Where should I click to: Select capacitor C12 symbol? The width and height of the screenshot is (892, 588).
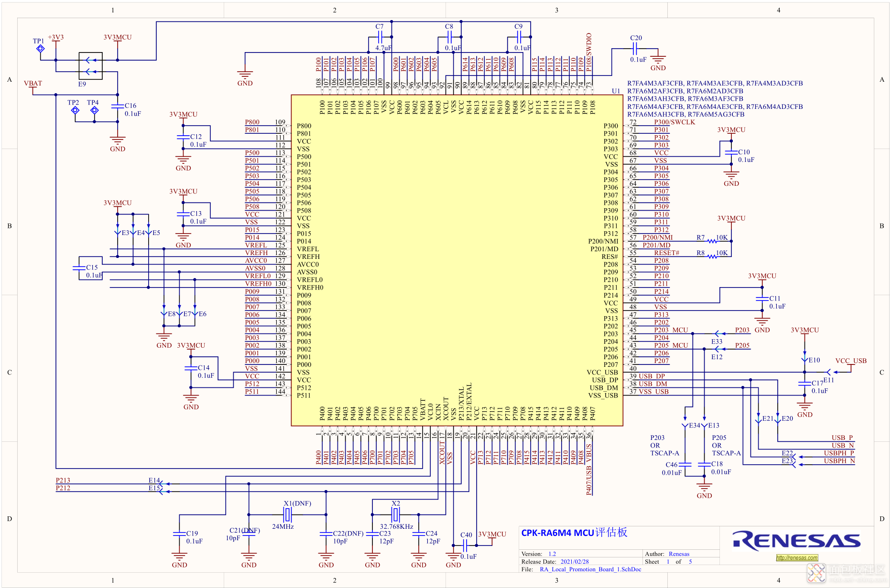[183, 137]
